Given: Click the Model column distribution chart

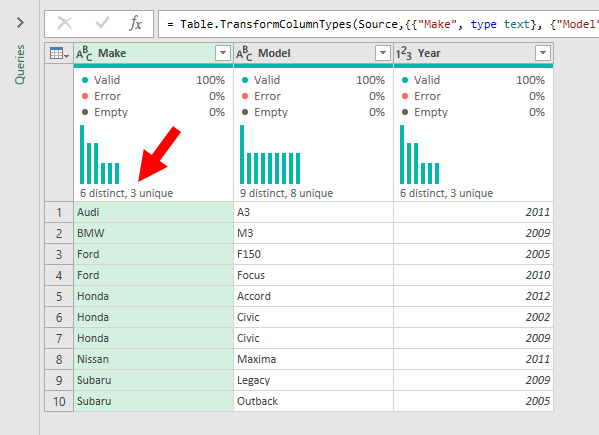Looking at the screenshot, I should click(270, 154).
